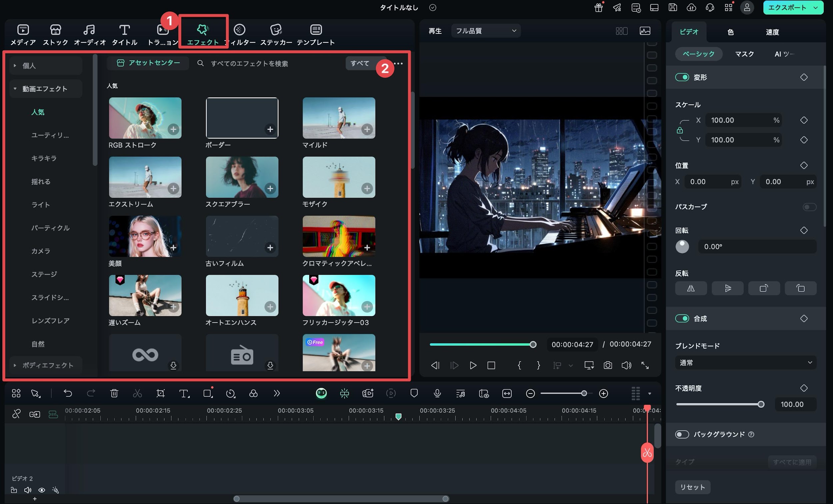This screenshot has height=504, width=833.
Task: Open the Media (メディア) panel
Action: click(x=23, y=35)
